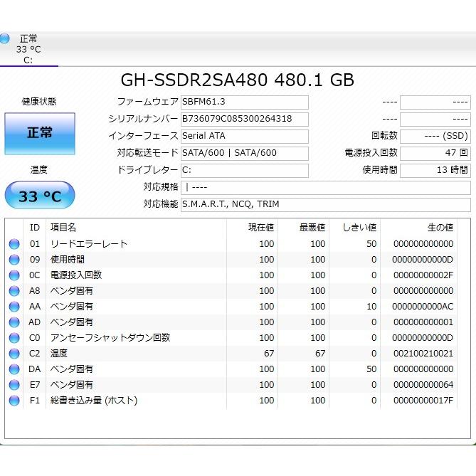Screen dimensions: 476x476
Task: Select the リードエラーレート row name
Action: click(89, 244)
